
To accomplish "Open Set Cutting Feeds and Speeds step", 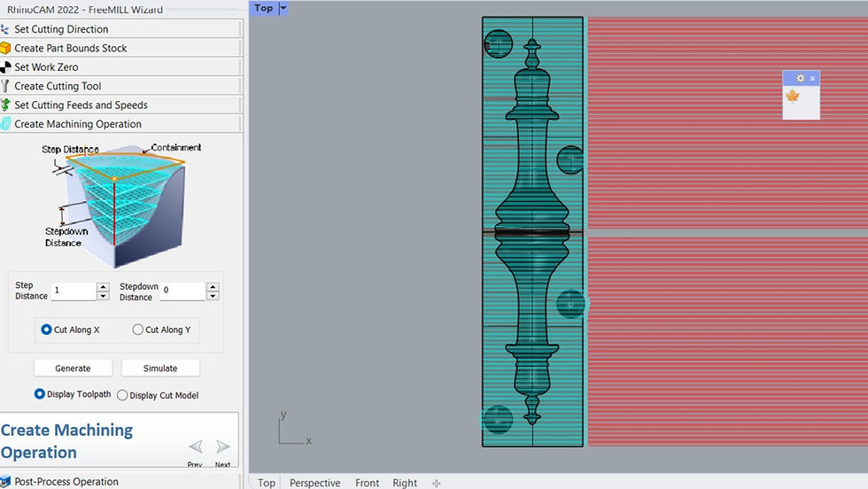I will [x=120, y=105].
